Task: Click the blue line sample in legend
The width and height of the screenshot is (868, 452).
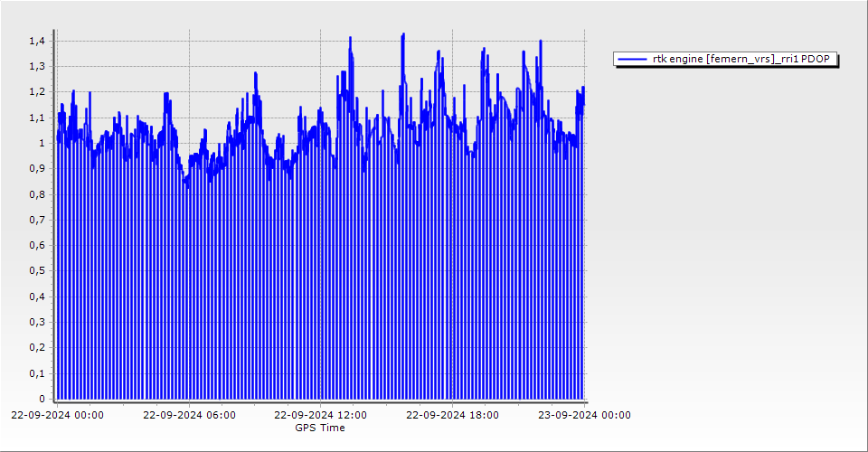Action: pyautogui.click(x=633, y=59)
